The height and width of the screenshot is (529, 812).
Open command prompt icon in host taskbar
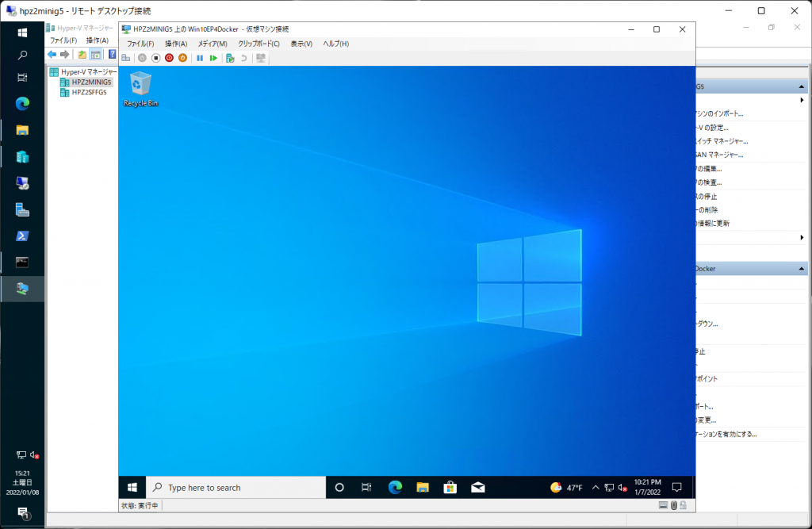point(22,263)
